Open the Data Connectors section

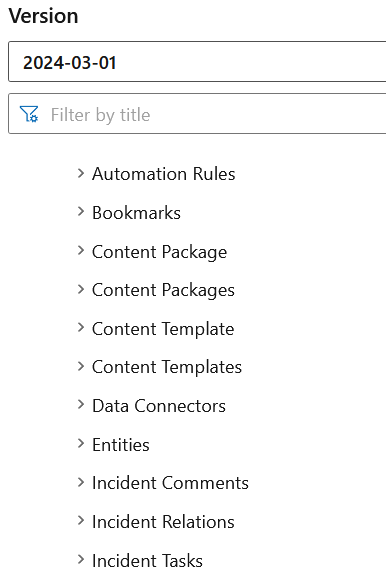point(159,406)
